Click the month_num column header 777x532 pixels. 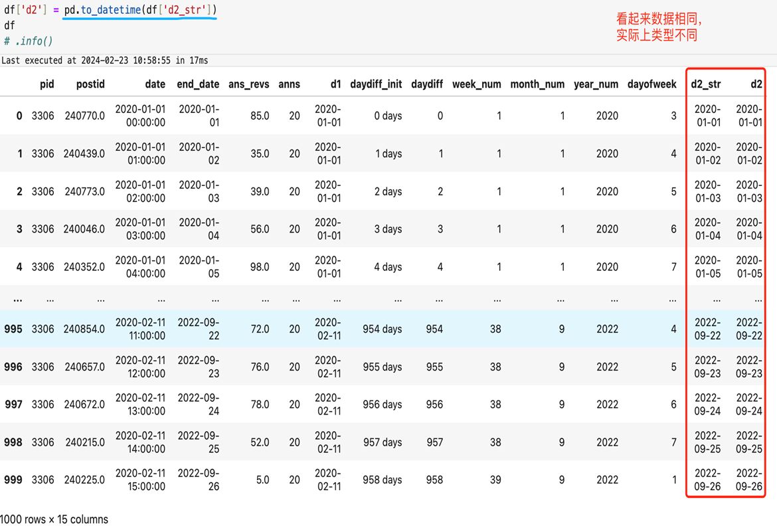[x=537, y=84]
